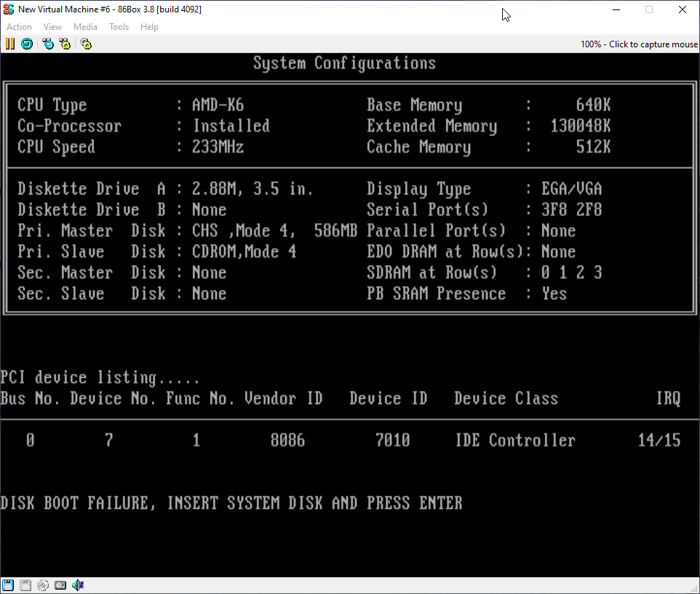Click the greyed-out second floppy drive icon
The height and width of the screenshot is (594, 700).
25,585
